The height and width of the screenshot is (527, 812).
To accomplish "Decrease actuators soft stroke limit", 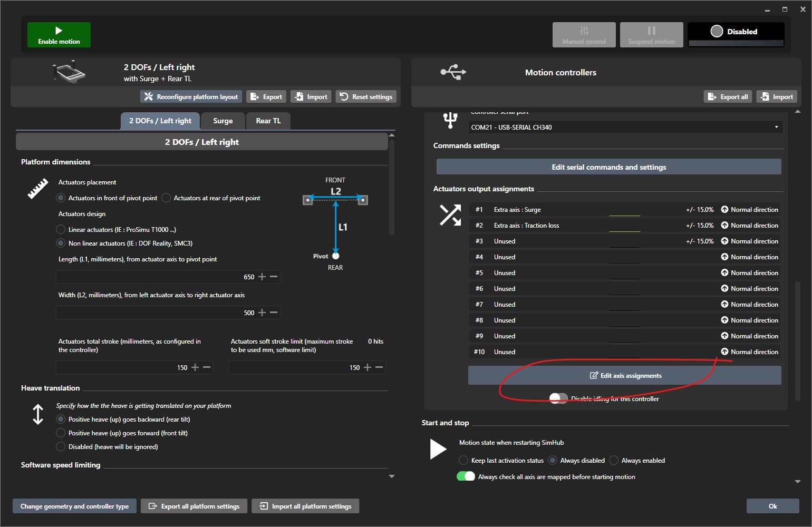I will (x=379, y=367).
